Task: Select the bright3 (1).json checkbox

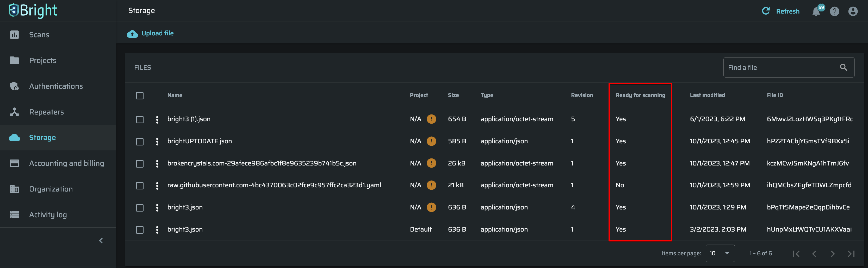Action: coord(140,119)
